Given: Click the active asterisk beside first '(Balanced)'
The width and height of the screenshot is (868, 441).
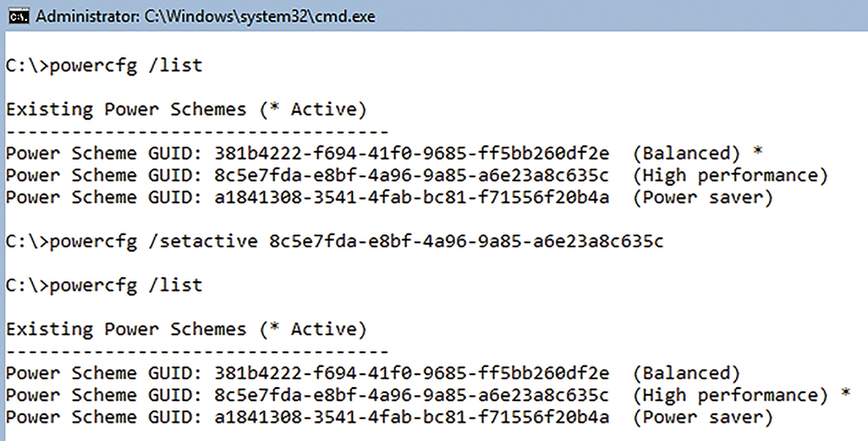Looking at the screenshot, I should (758, 150).
